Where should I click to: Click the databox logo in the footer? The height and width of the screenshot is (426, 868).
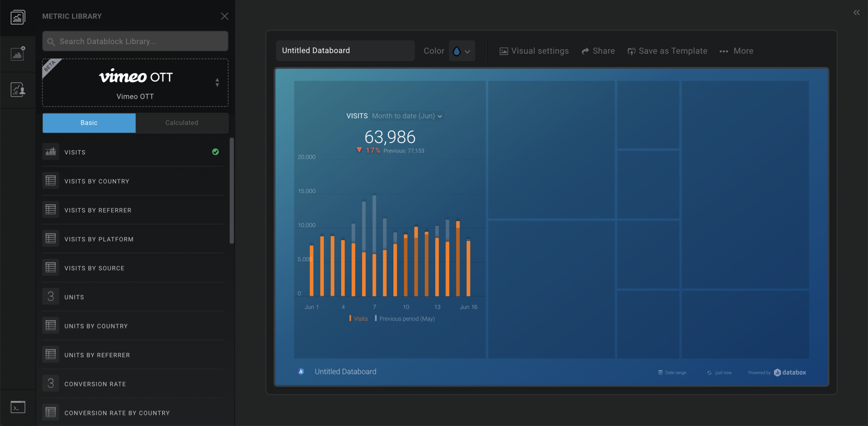click(790, 372)
